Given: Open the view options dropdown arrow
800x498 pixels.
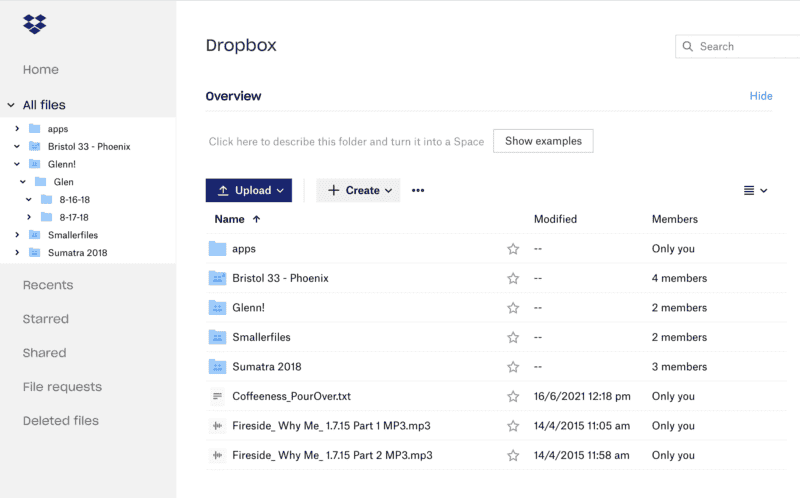Looking at the screenshot, I should click(764, 190).
